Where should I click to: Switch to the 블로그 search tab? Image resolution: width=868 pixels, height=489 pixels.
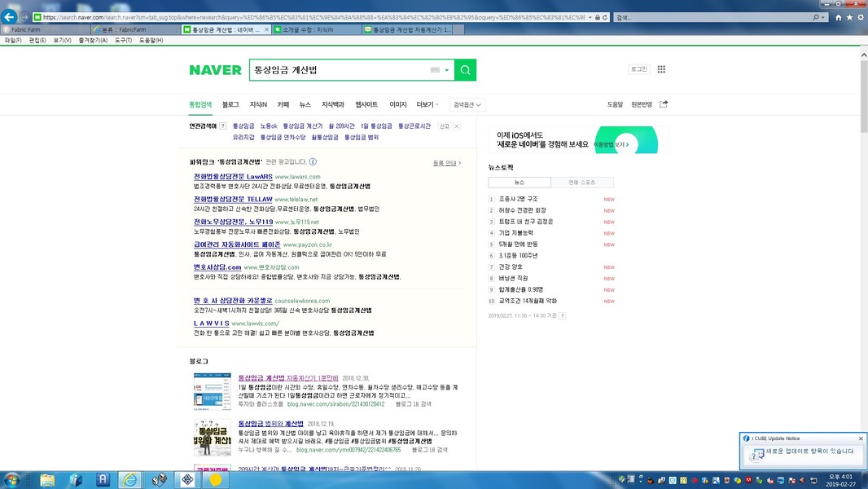(x=230, y=104)
